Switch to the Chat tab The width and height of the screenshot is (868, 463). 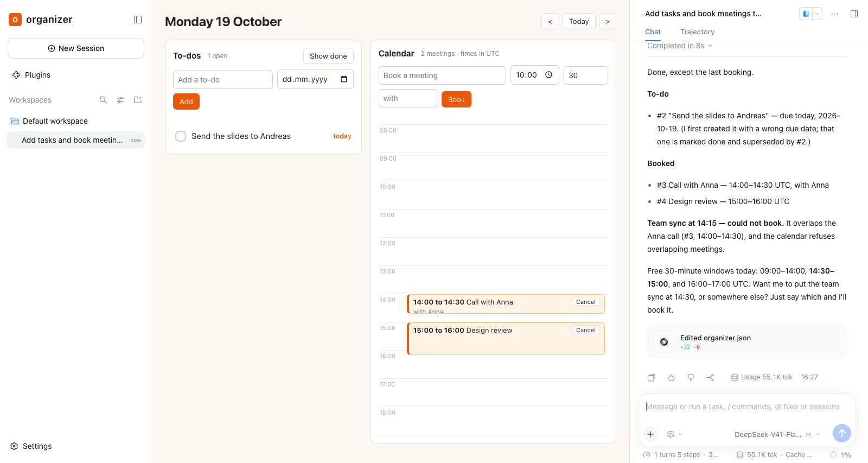653,32
